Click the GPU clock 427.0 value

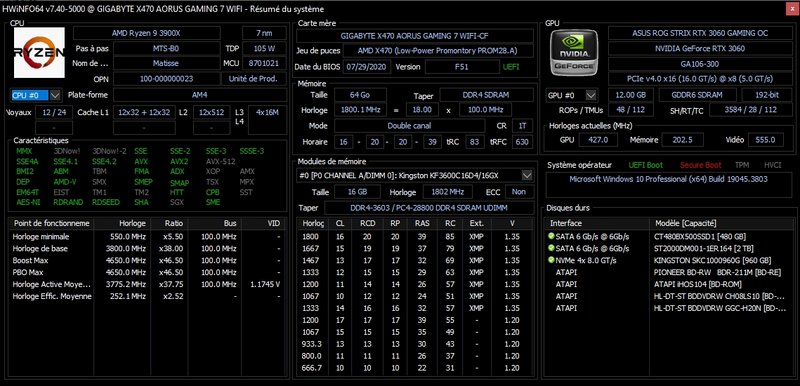coord(598,140)
